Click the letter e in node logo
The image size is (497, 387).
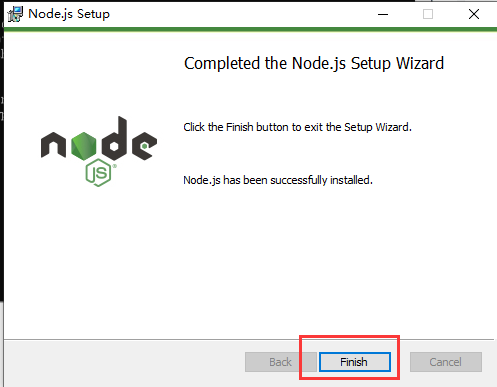coord(144,146)
